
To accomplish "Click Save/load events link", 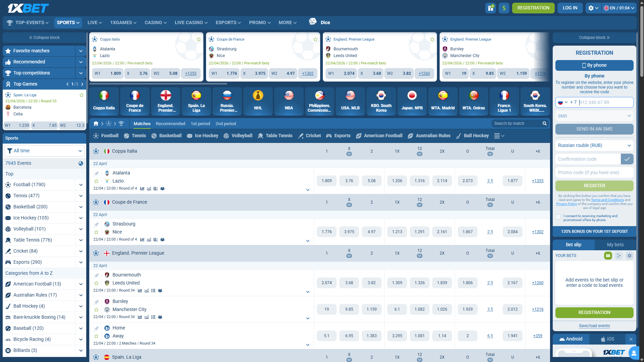I will (594, 326).
